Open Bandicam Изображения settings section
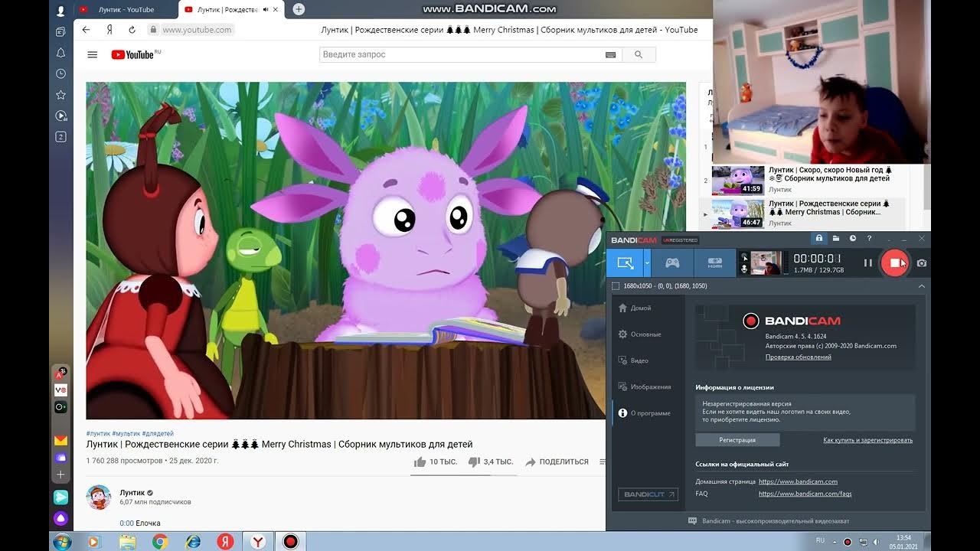This screenshot has width=980, height=551. 645,386
